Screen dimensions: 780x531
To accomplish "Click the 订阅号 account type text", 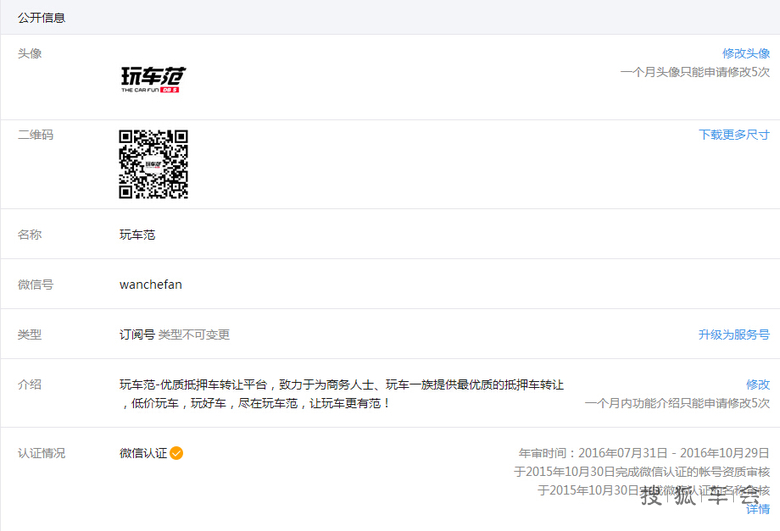I will point(137,334).
